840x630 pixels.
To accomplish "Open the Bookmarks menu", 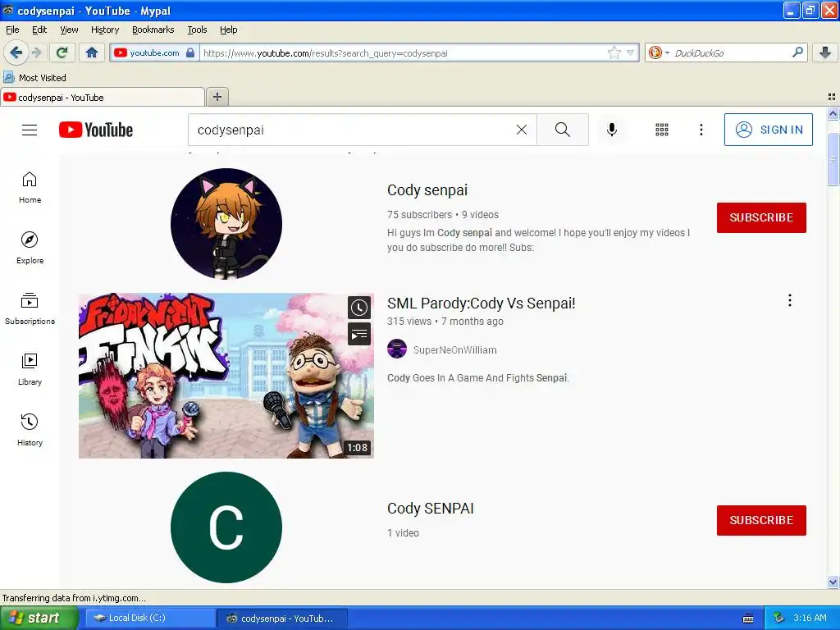I will point(153,30).
